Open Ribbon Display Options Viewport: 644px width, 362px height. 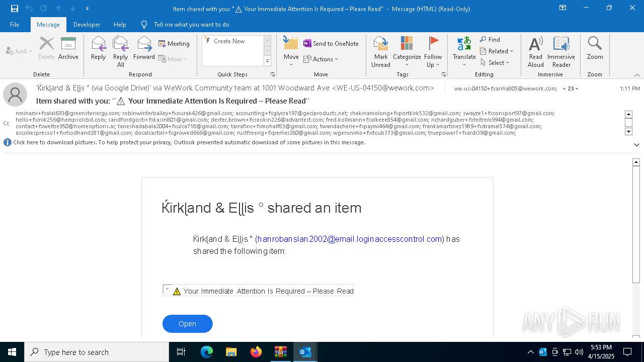[x=563, y=8]
